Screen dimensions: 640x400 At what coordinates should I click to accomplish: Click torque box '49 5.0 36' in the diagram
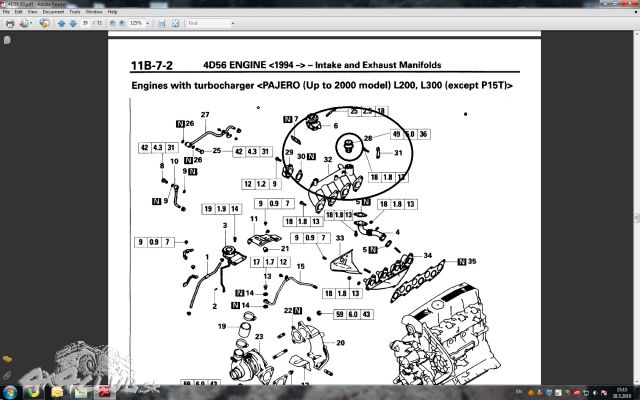coord(410,134)
